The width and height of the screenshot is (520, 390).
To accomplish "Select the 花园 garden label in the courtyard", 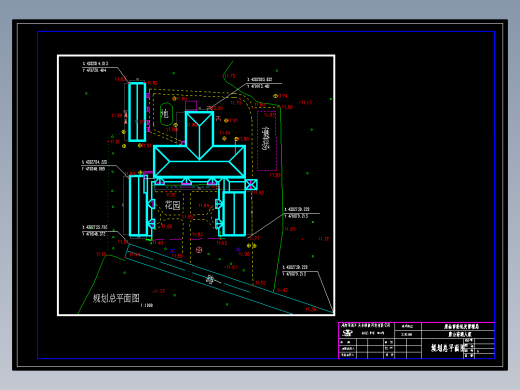I will pos(173,205).
